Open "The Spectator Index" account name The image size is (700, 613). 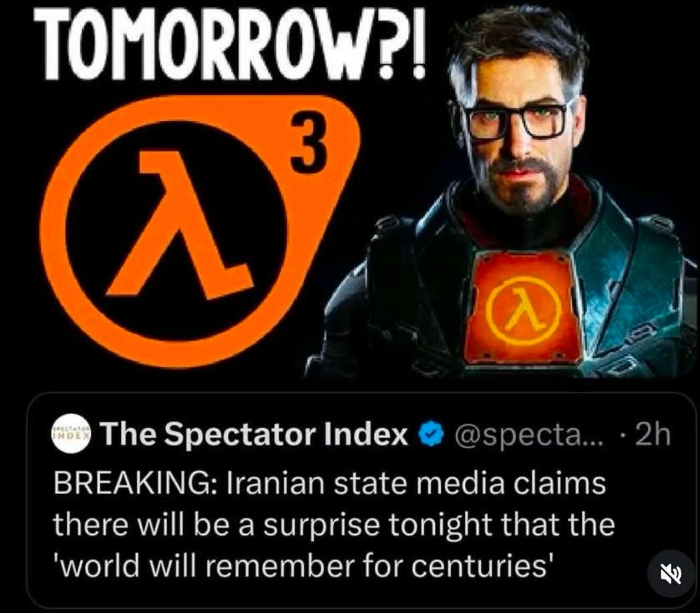(x=254, y=435)
